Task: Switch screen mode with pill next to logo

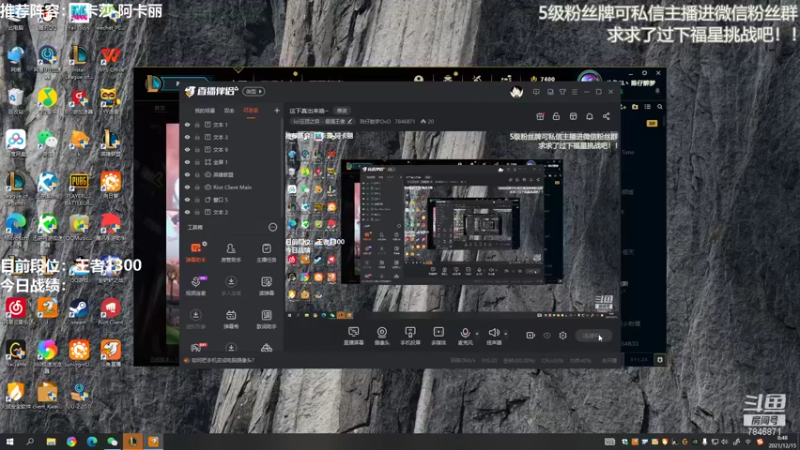Action: coord(254,91)
